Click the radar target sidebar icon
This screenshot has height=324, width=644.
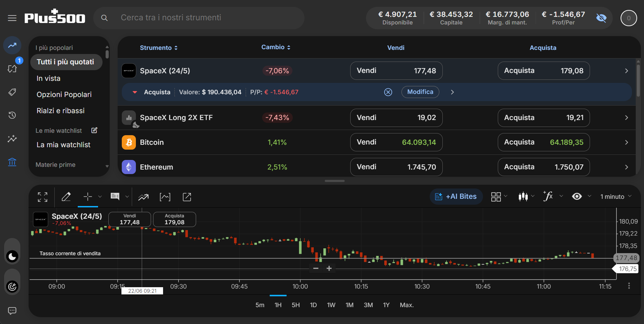(x=12, y=287)
